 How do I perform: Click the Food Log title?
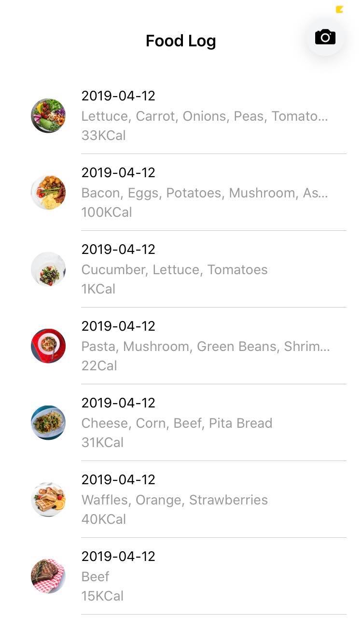pyautogui.click(x=181, y=41)
